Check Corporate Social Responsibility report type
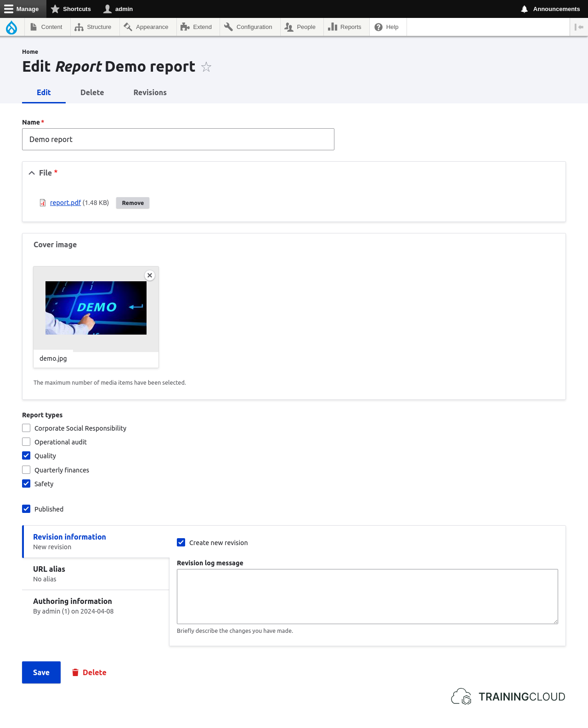588x728 pixels. coord(26,428)
